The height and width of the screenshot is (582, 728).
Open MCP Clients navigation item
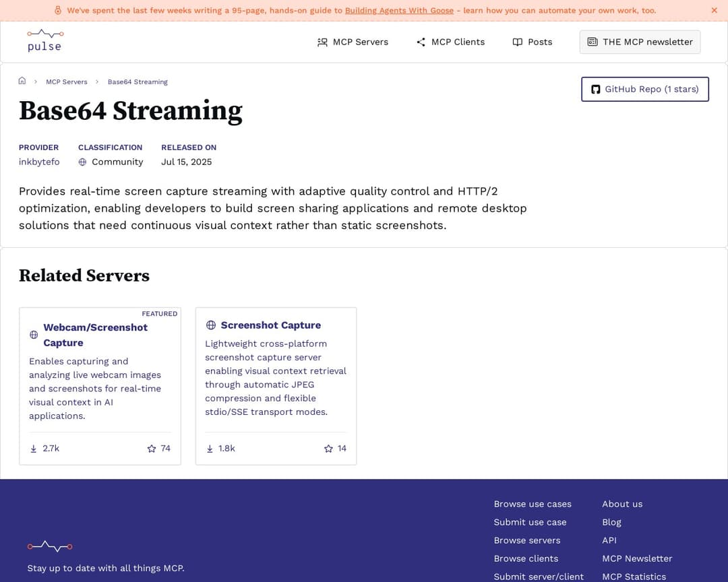point(450,42)
